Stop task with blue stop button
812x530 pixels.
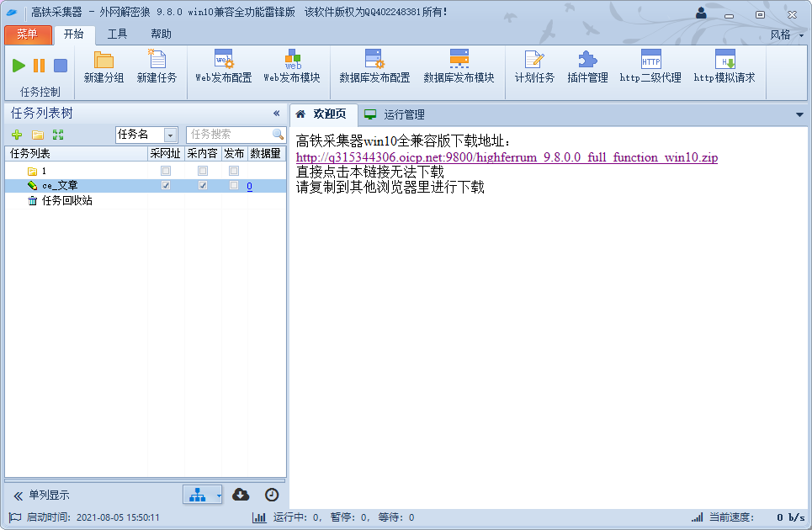tap(61, 66)
